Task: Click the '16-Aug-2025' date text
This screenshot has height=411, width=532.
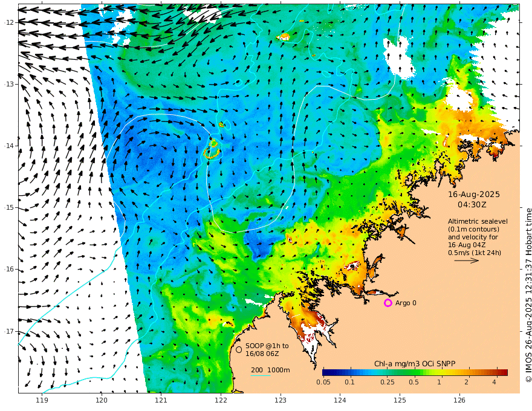Action: point(473,194)
